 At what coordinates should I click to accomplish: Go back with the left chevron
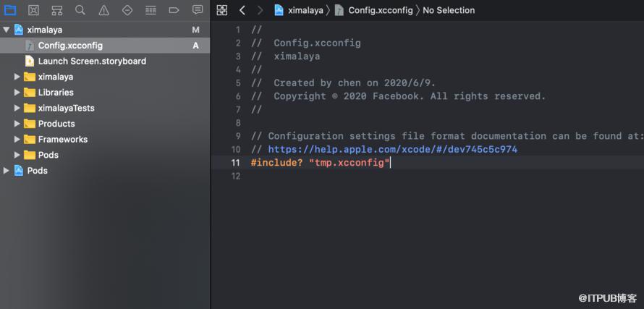pos(242,10)
